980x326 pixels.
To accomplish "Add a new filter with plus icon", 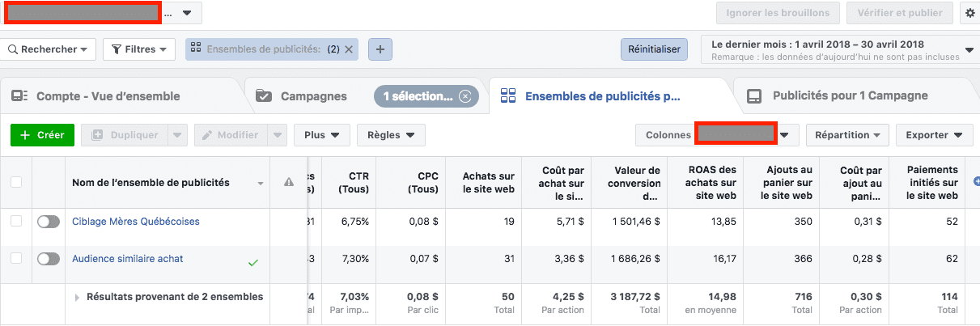I will click(x=380, y=49).
